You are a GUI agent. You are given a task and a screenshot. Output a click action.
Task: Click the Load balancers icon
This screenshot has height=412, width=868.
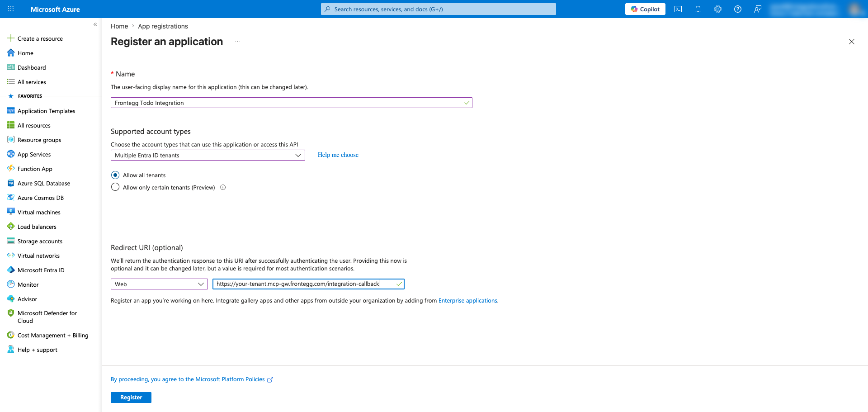(x=11, y=227)
